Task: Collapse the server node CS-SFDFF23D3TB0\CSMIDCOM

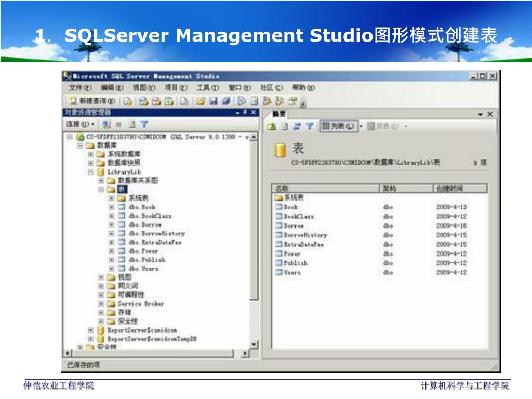Action: (x=70, y=137)
